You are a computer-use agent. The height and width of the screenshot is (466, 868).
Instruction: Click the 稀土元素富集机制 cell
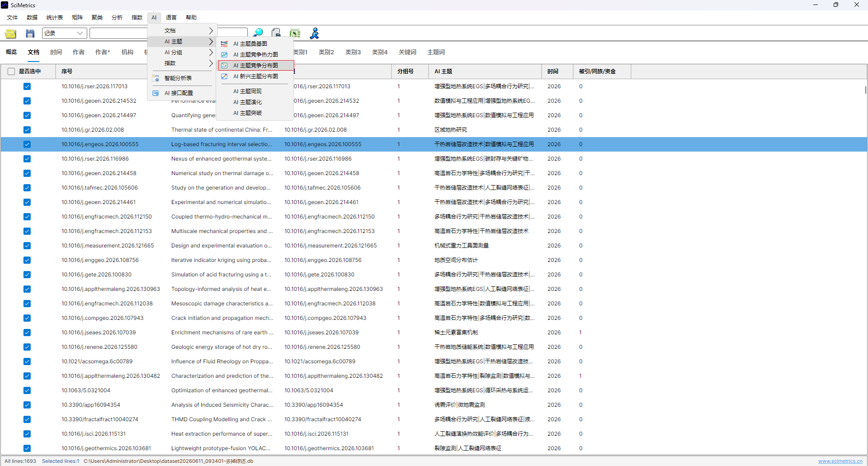(x=456, y=333)
